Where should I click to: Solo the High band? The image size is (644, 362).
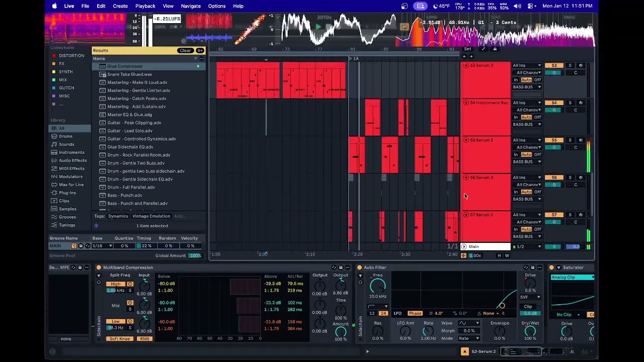point(130,291)
